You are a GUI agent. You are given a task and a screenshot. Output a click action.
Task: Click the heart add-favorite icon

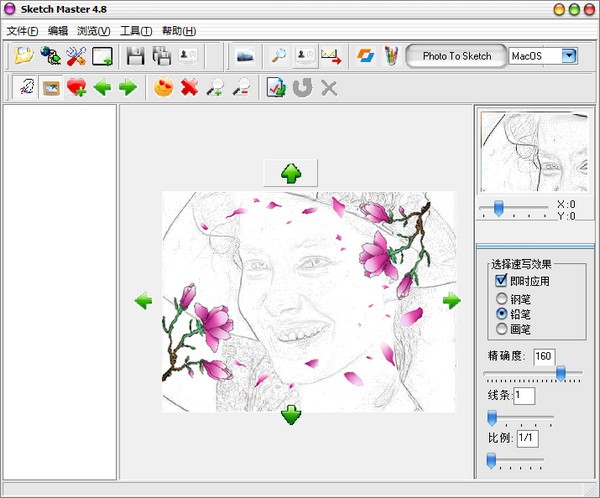coord(77,88)
